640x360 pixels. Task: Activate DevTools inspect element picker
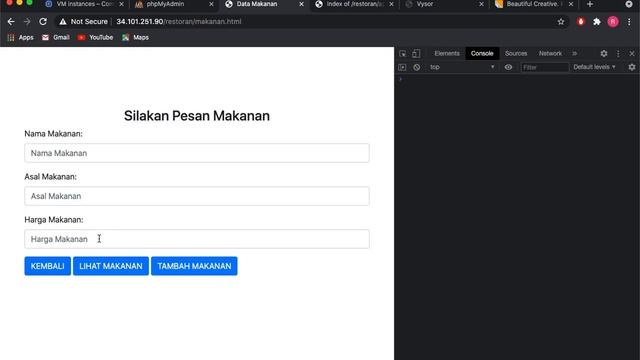tap(402, 53)
